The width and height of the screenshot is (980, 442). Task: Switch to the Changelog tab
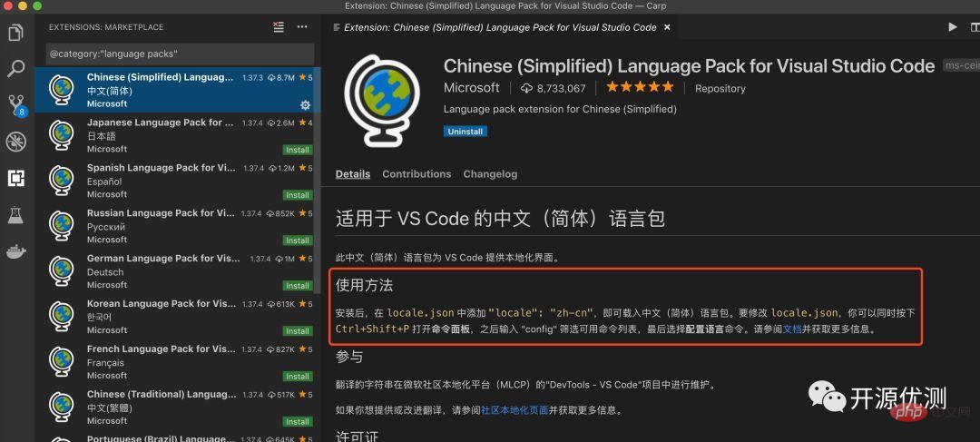coord(490,174)
